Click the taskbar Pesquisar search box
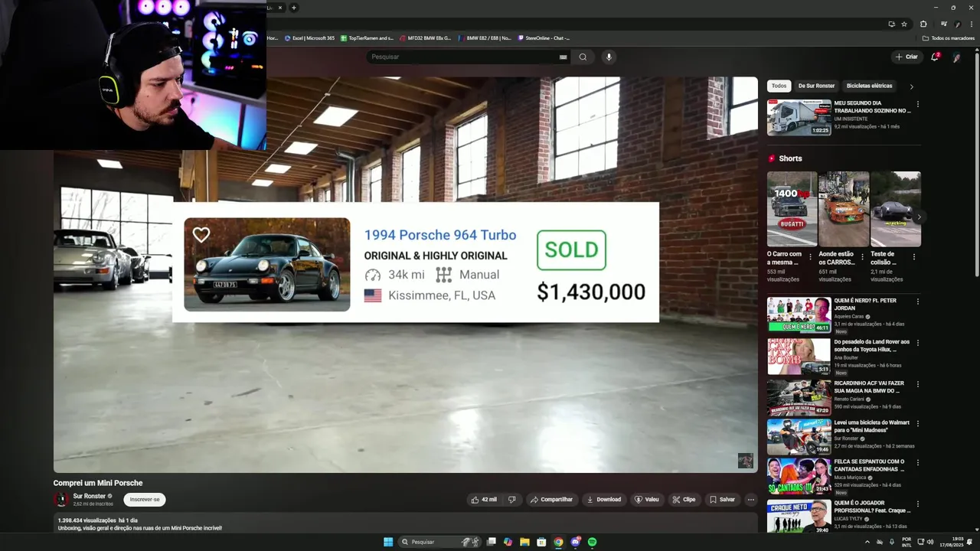Screen dimensions: 980x551 [x=440, y=542]
